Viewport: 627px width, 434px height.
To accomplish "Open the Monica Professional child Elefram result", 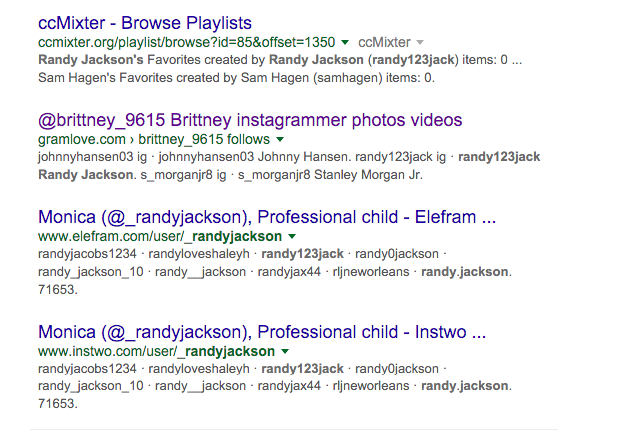I will (x=267, y=217).
